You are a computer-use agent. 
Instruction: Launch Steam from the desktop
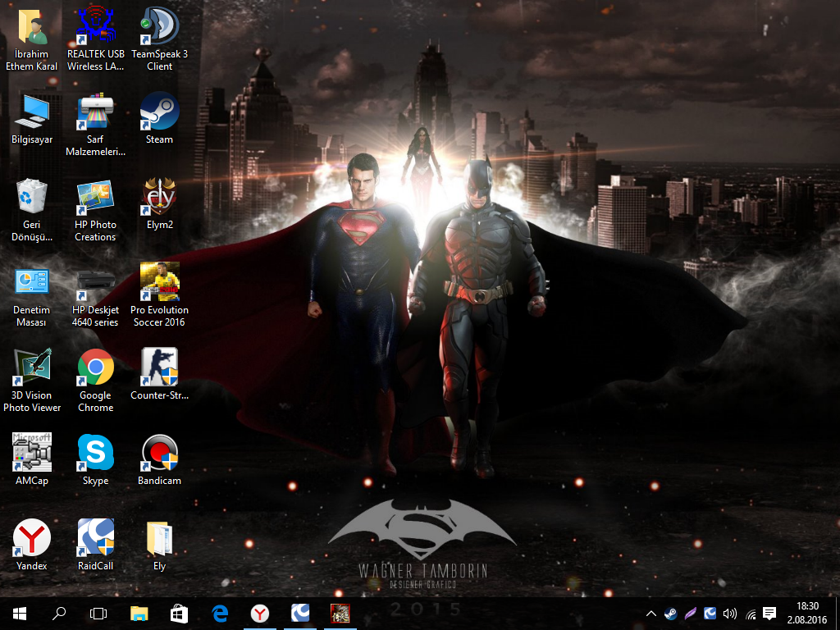pyautogui.click(x=159, y=119)
